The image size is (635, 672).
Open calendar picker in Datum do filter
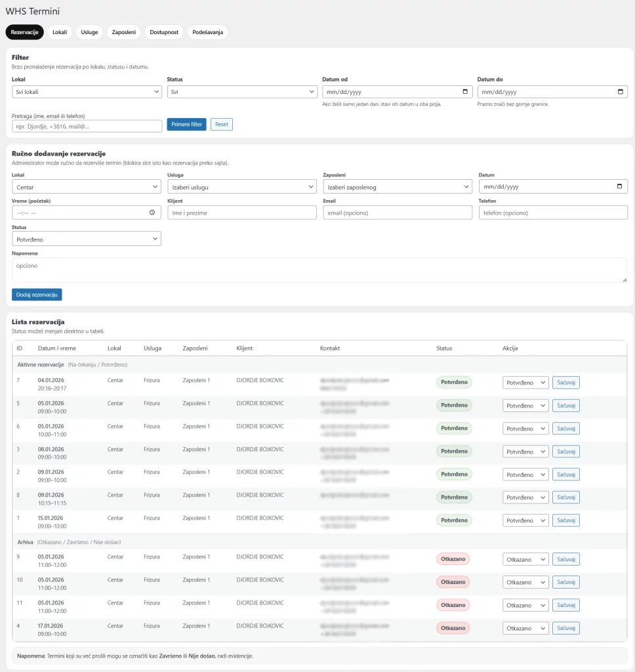(621, 92)
